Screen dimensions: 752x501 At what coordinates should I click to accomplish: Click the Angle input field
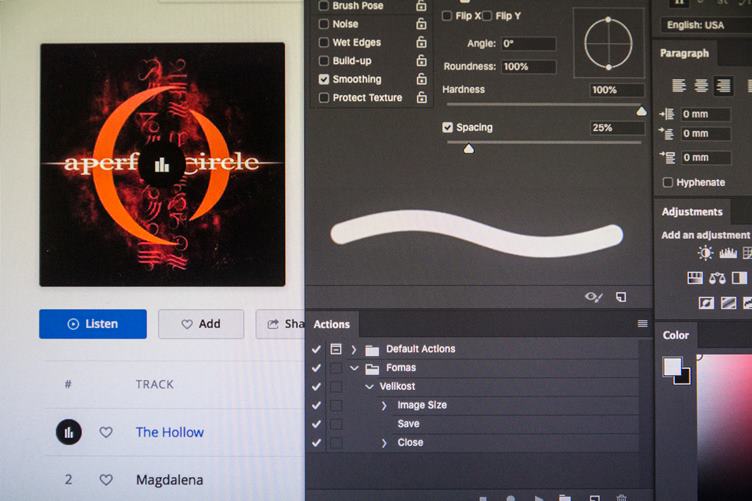[529, 44]
